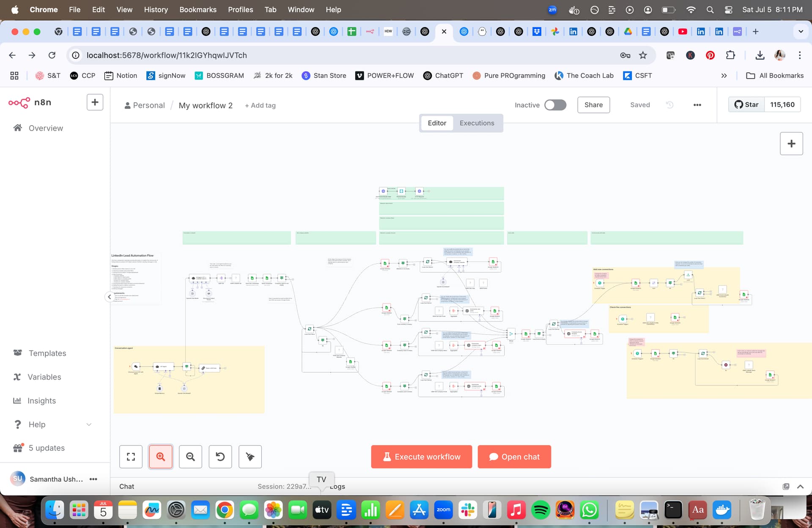812x528 pixels.
Task: Toggle the workflow Inactive switch
Action: click(x=555, y=105)
